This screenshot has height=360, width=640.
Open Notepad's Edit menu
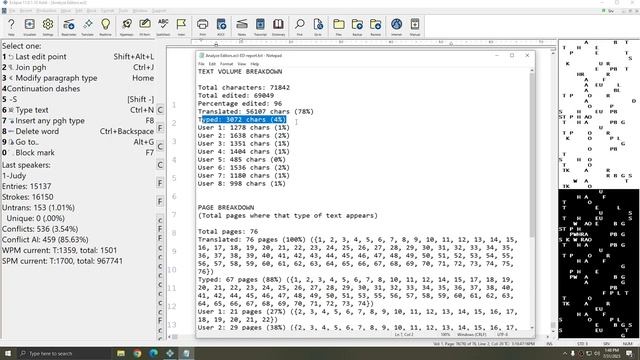[x=212, y=64]
